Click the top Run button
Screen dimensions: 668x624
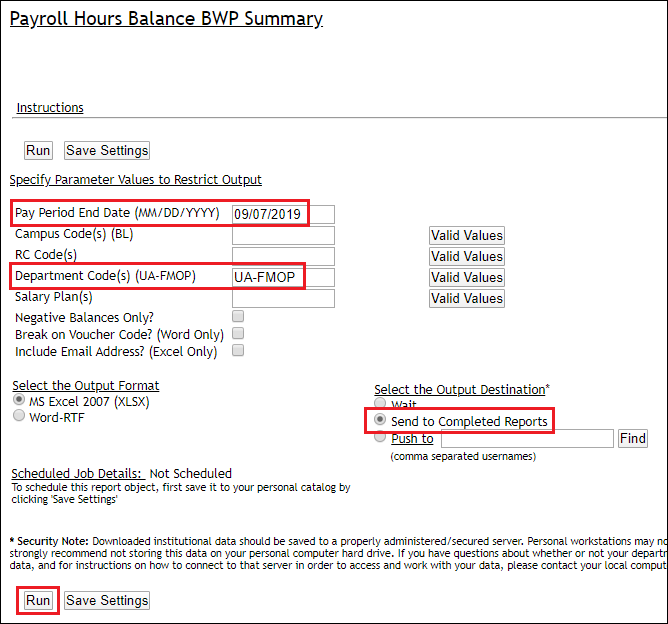38,150
